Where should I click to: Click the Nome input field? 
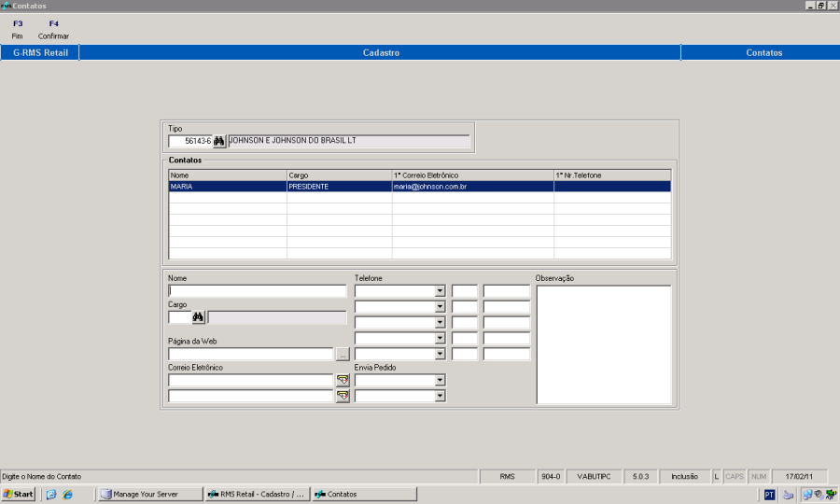coord(258,291)
